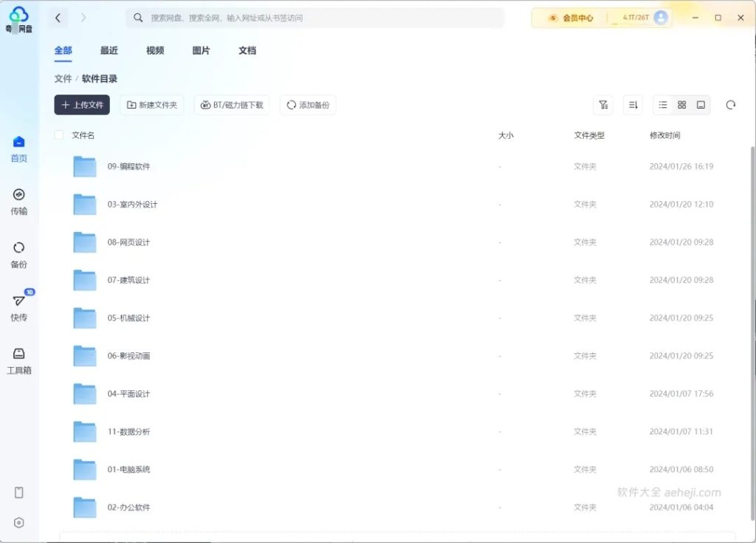The width and height of the screenshot is (756, 543).
Task: Open 工具箱 (toolbox) in the sidebar
Action: (19, 361)
